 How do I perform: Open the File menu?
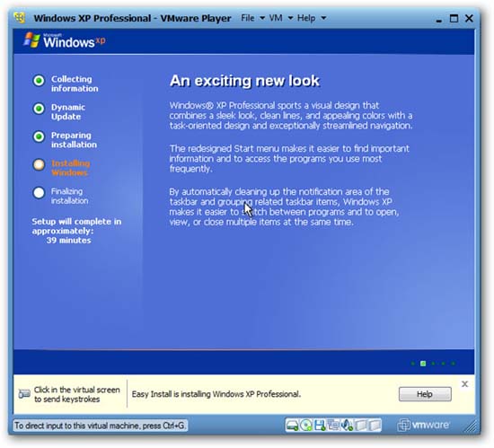pyautogui.click(x=248, y=18)
